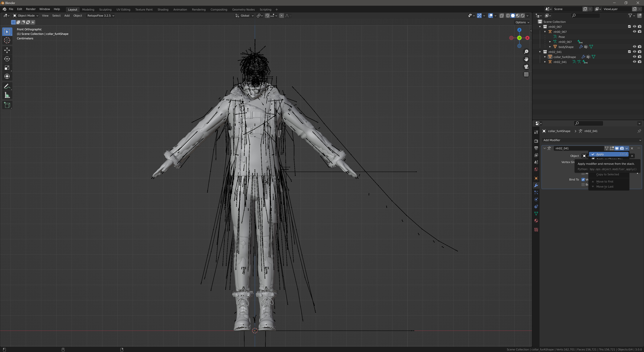Screen dimensions: 644x352
Task: Click Move to Last menu entry
Action: pyautogui.click(x=605, y=187)
